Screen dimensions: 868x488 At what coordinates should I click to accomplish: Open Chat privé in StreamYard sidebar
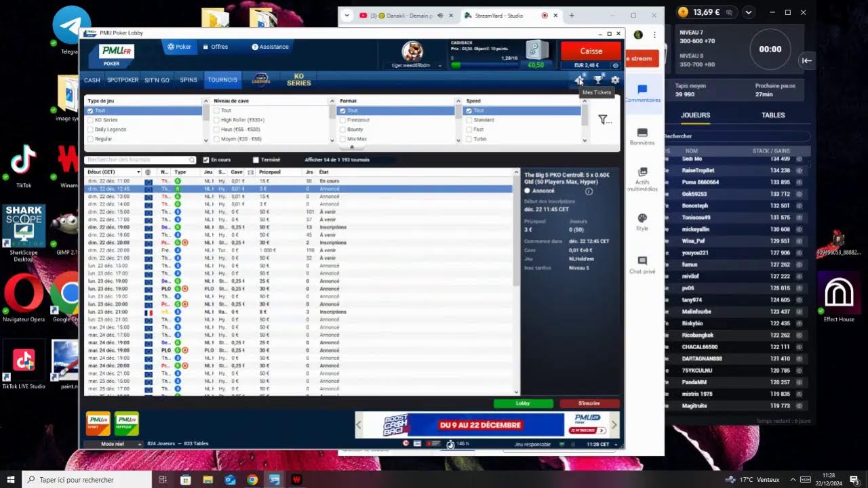pyautogui.click(x=642, y=265)
